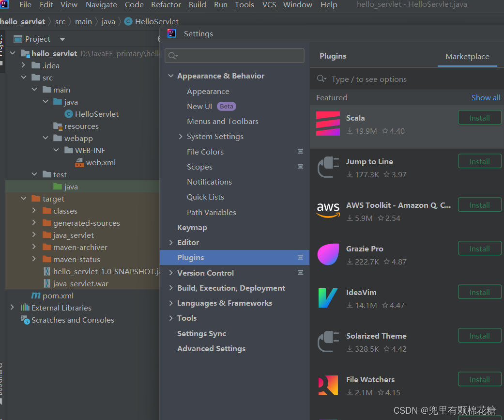Click the green test java folder icon
504x420 pixels.
point(58,187)
